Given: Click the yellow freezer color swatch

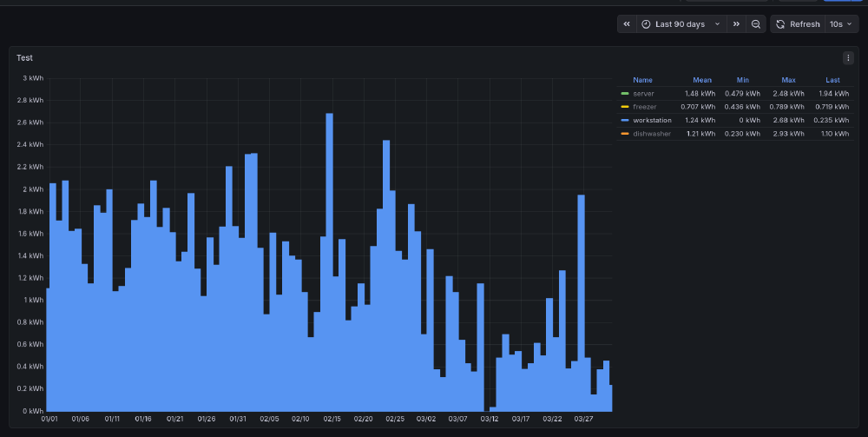Looking at the screenshot, I should 625,106.
